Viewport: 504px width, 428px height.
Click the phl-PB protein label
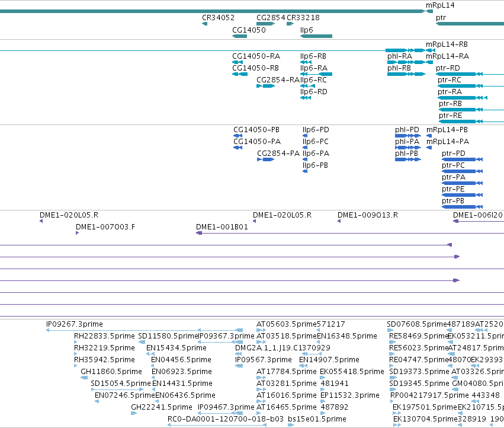tap(406, 154)
